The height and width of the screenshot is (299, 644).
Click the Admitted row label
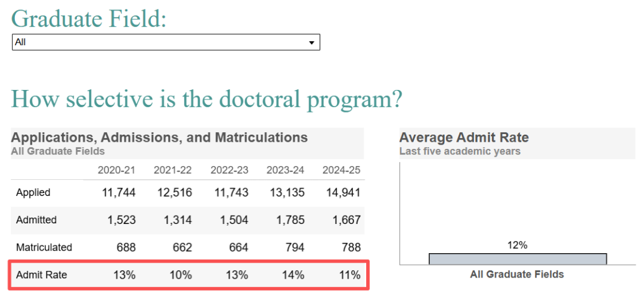point(36,220)
